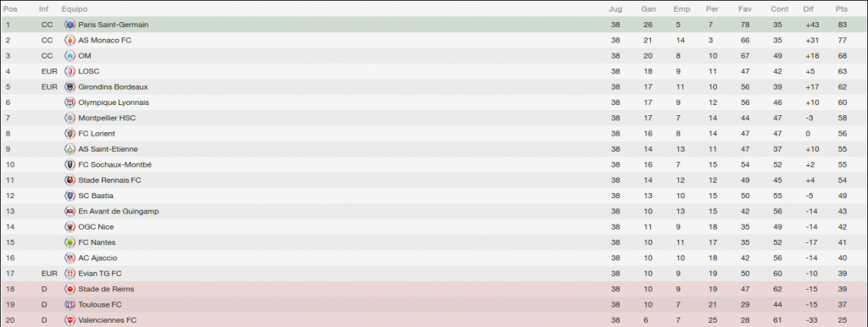Open AS Saint-Etienne team name link
This screenshot has height=327, width=868.
(108, 149)
